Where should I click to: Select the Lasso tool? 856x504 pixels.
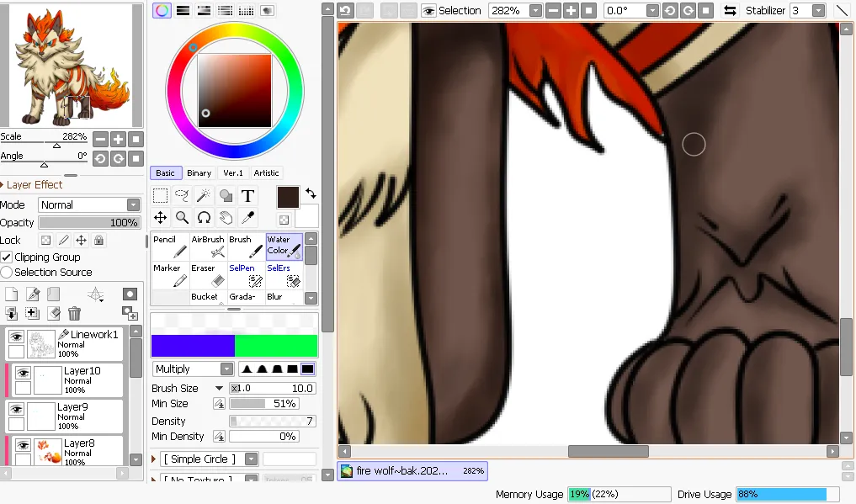(x=182, y=195)
